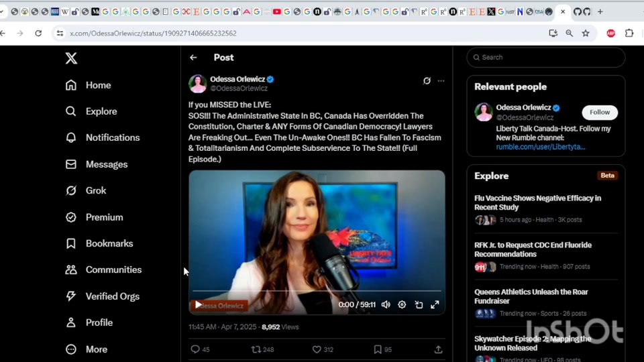Viewport: 644px width, 362px height.
Task: Open the post's three-dot more menu
Action: tap(441, 80)
